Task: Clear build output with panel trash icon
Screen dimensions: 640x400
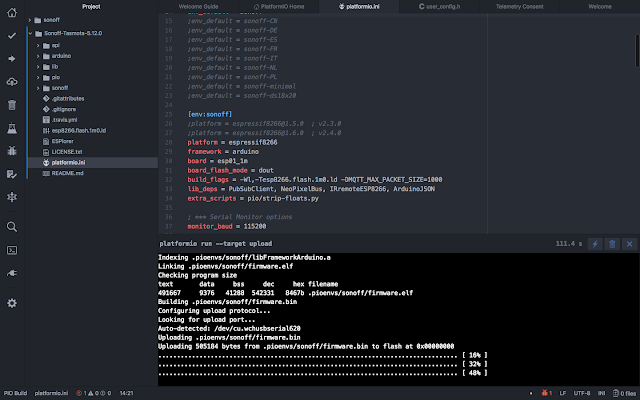Action: coord(612,244)
